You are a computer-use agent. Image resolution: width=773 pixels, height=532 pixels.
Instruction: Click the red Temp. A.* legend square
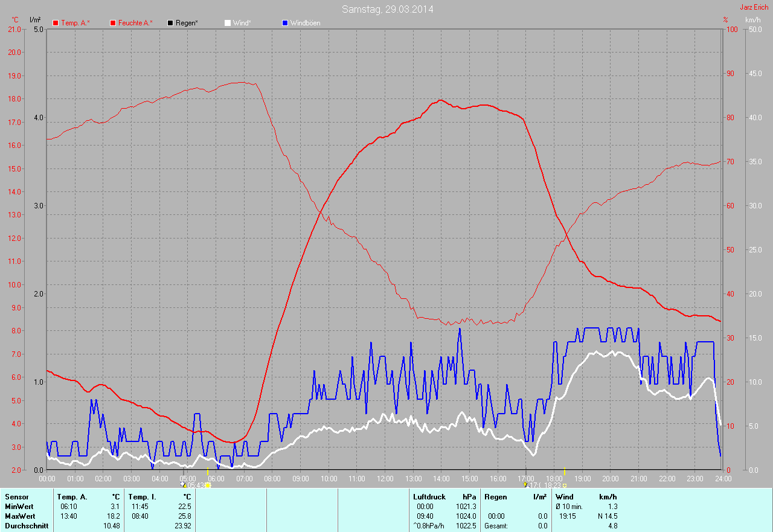click(x=56, y=23)
